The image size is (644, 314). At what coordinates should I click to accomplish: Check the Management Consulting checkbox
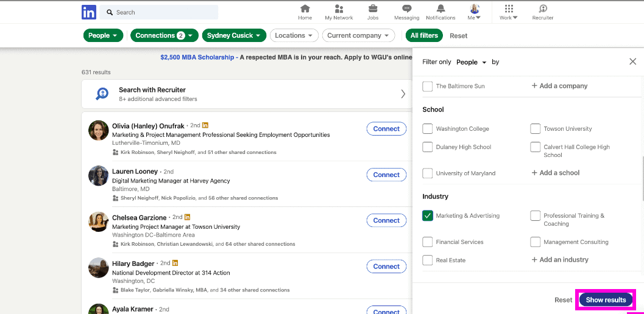click(x=535, y=242)
